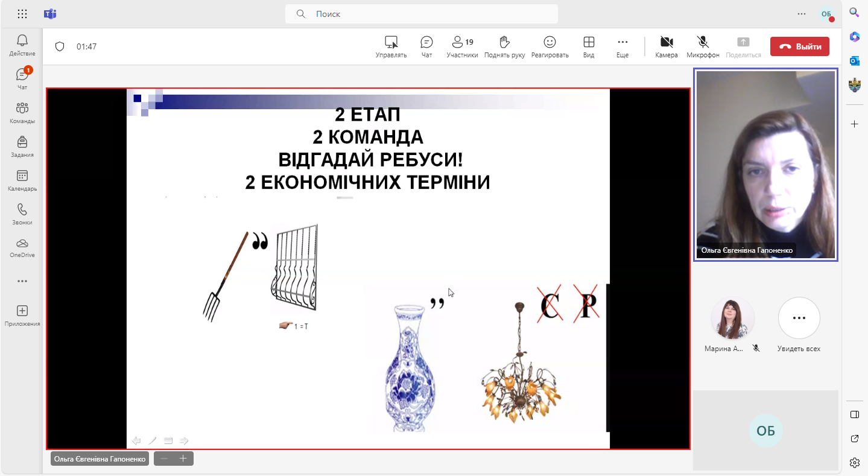Open the crest emblem sidebar app

tap(854, 85)
